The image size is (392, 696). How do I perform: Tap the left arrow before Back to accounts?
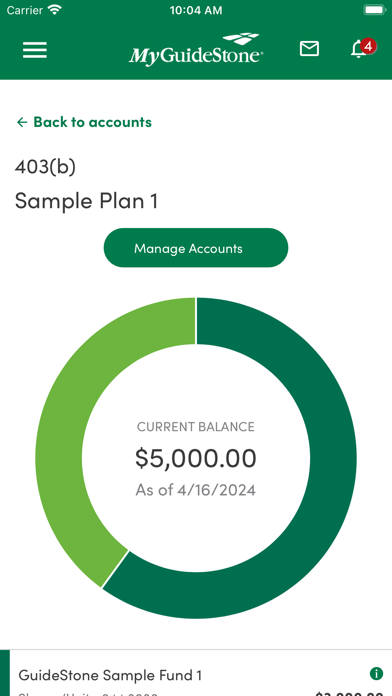22,122
